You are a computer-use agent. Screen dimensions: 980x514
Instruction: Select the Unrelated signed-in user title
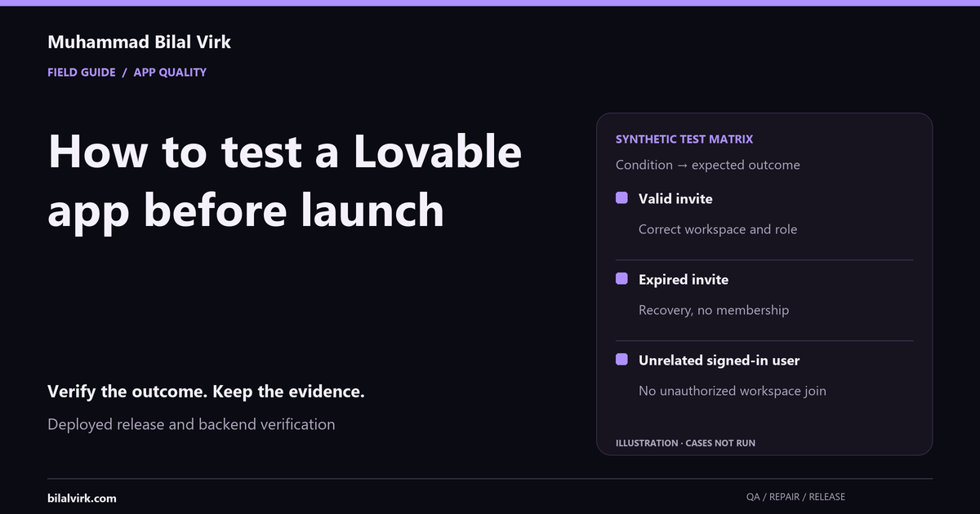click(x=719, y=361)
